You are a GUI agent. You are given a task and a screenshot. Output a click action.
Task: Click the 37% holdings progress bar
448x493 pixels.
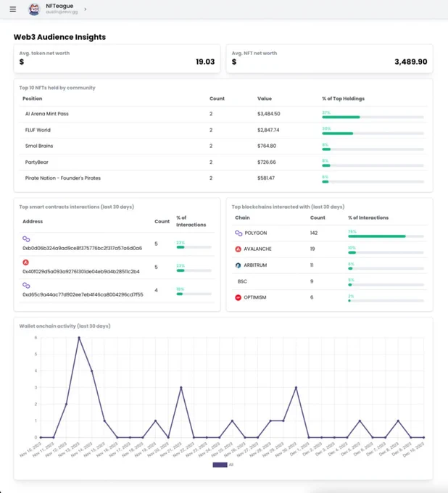coord(373,117)
